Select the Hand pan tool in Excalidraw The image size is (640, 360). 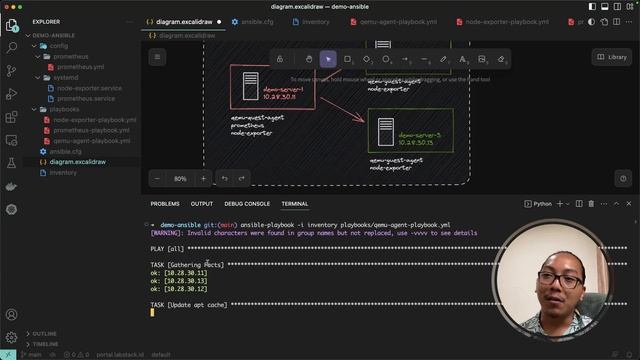(309, 59)
